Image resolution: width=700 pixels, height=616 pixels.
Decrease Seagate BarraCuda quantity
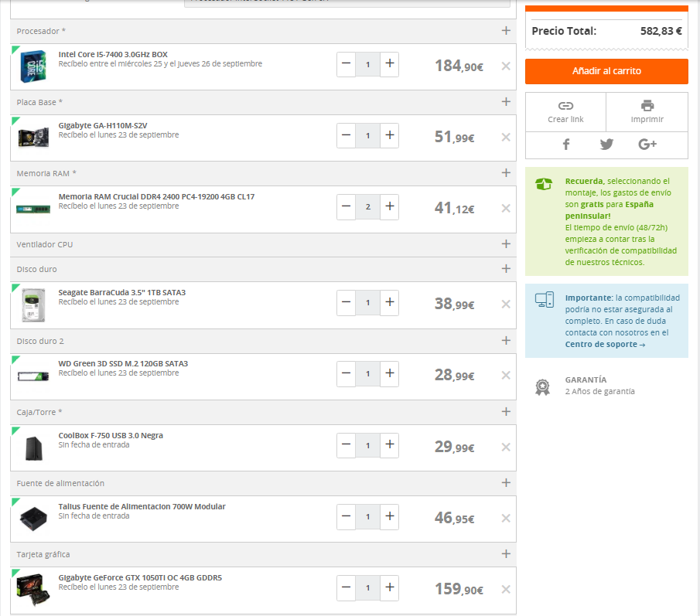(x=346, y=302)
